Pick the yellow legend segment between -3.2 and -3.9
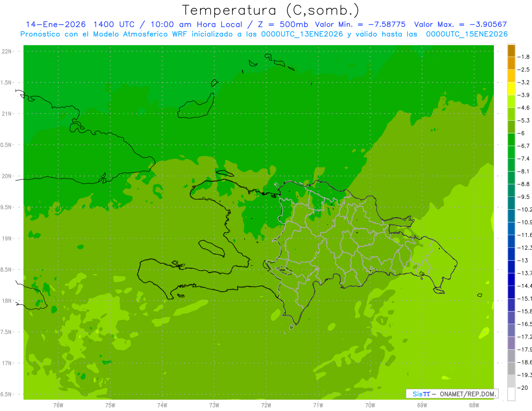This screenshot has width=532, height=411. point(511,89)
